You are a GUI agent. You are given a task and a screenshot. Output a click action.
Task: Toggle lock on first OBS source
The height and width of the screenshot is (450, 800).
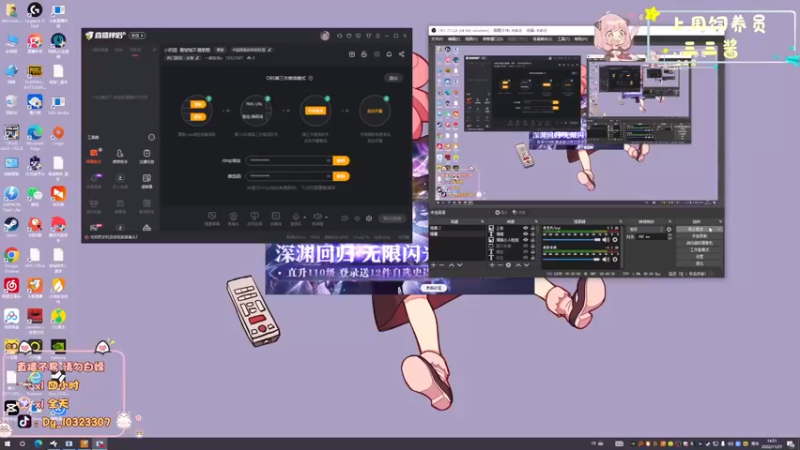(533, 228)
